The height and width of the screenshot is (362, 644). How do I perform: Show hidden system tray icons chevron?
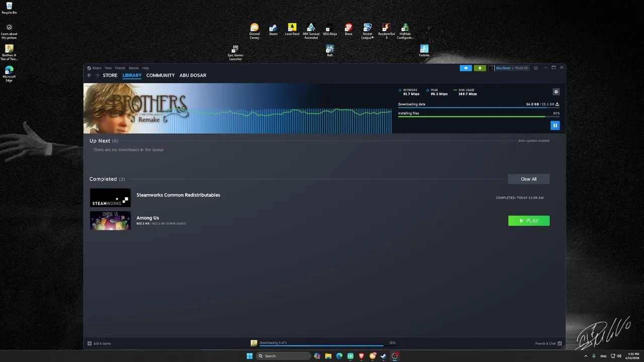coord(586,356)
